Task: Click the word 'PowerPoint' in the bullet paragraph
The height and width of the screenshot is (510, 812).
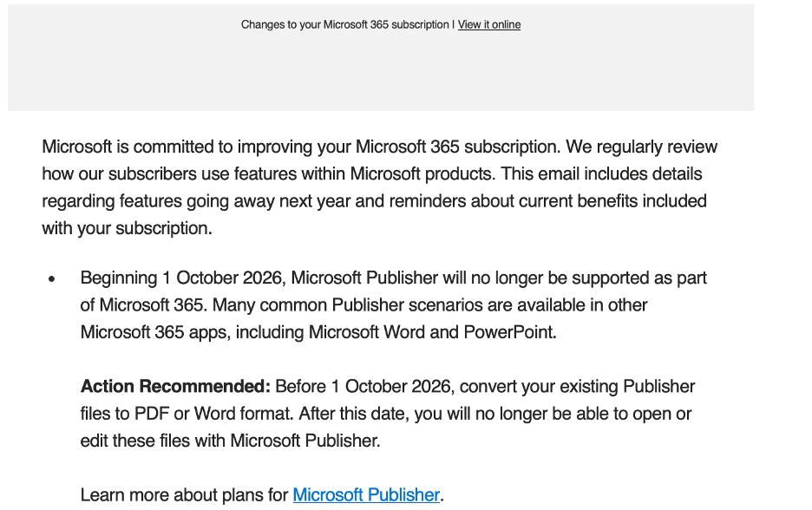Action: (x=509, y=332)
